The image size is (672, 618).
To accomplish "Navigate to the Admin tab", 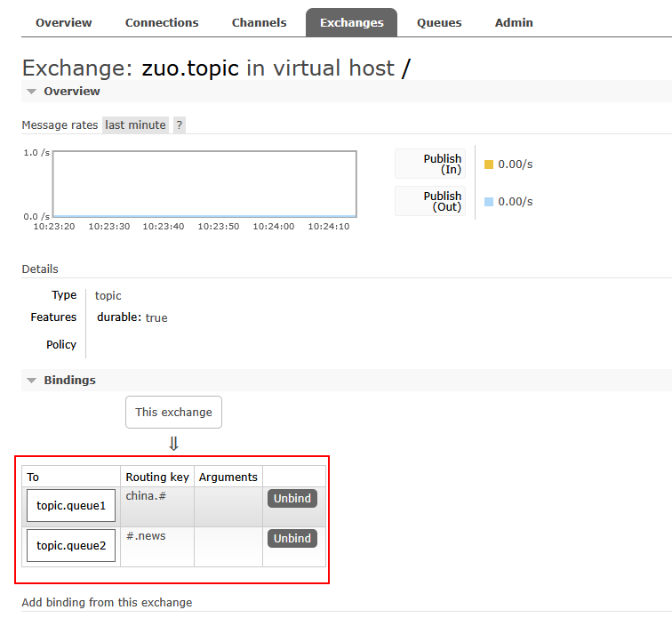I will pos(514,22).
